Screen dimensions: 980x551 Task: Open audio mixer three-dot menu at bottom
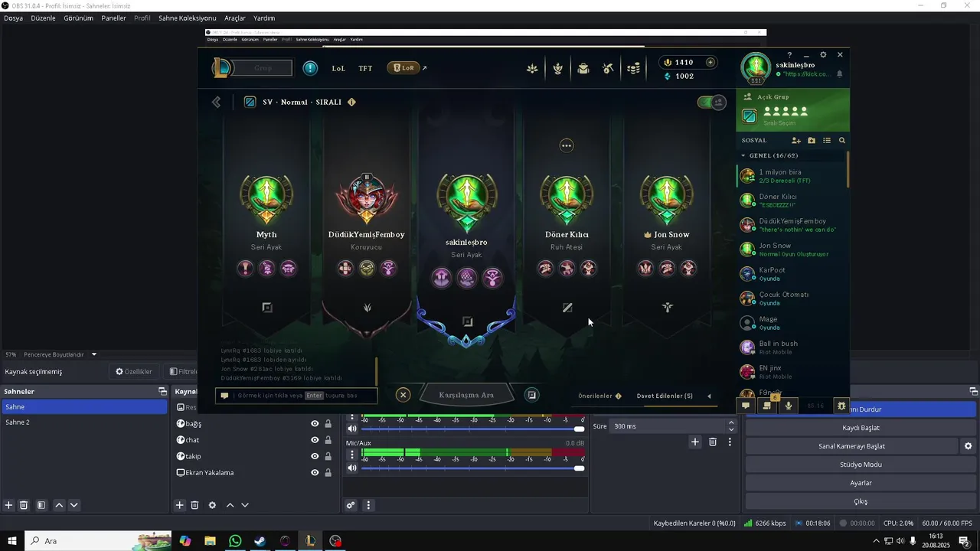pyautogui.click(x=368, y=505)
